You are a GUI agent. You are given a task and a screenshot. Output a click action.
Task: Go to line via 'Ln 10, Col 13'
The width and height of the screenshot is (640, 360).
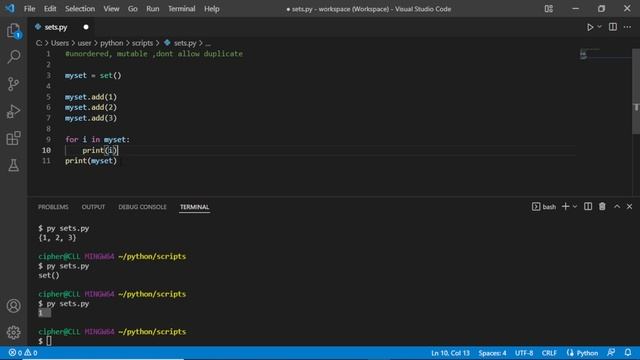(450, 353)
